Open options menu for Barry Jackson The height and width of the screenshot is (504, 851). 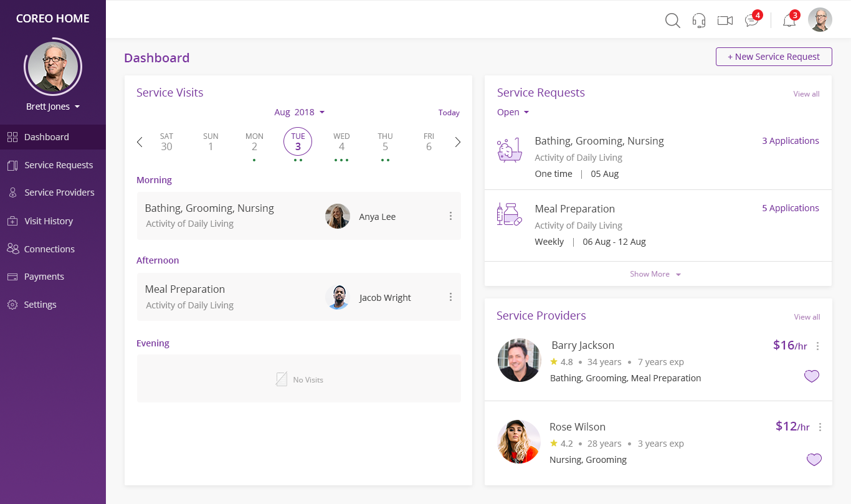818,346
